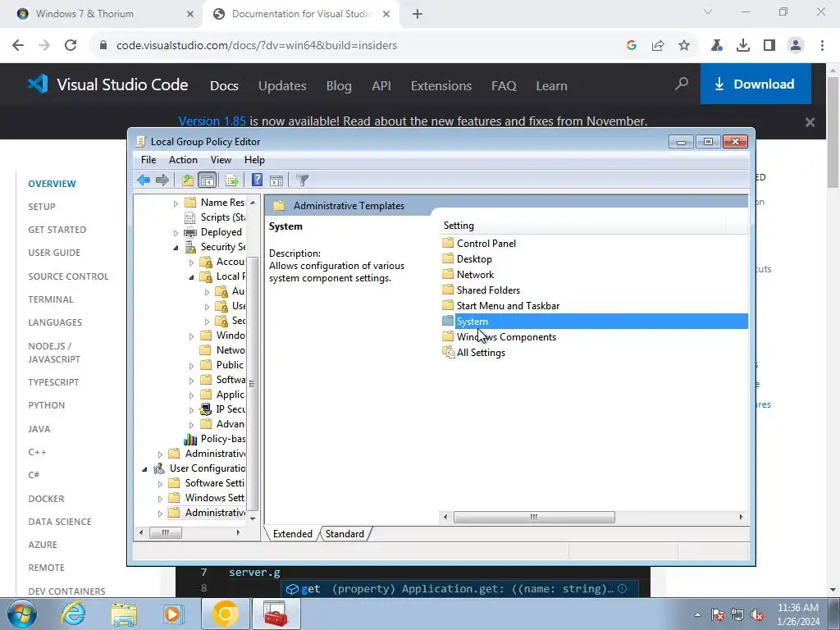
Task: Click the blue Help question mark icon
Action: click(x=257, y=180)
